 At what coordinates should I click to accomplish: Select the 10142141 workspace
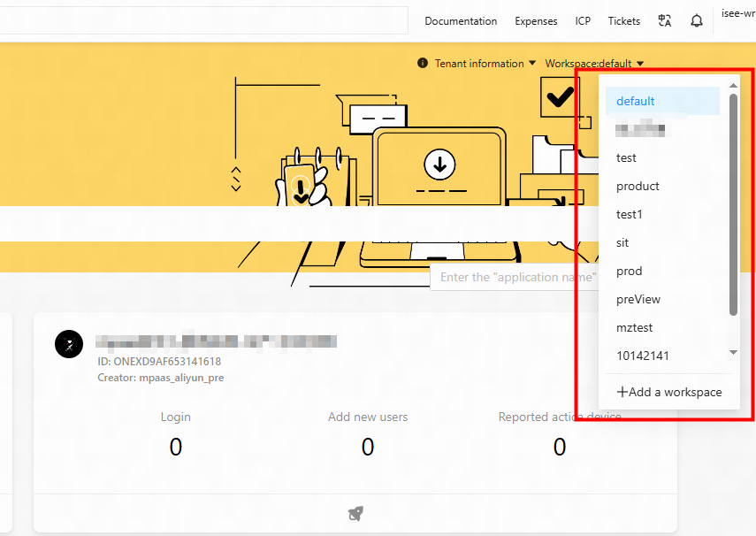coord(662,356)
